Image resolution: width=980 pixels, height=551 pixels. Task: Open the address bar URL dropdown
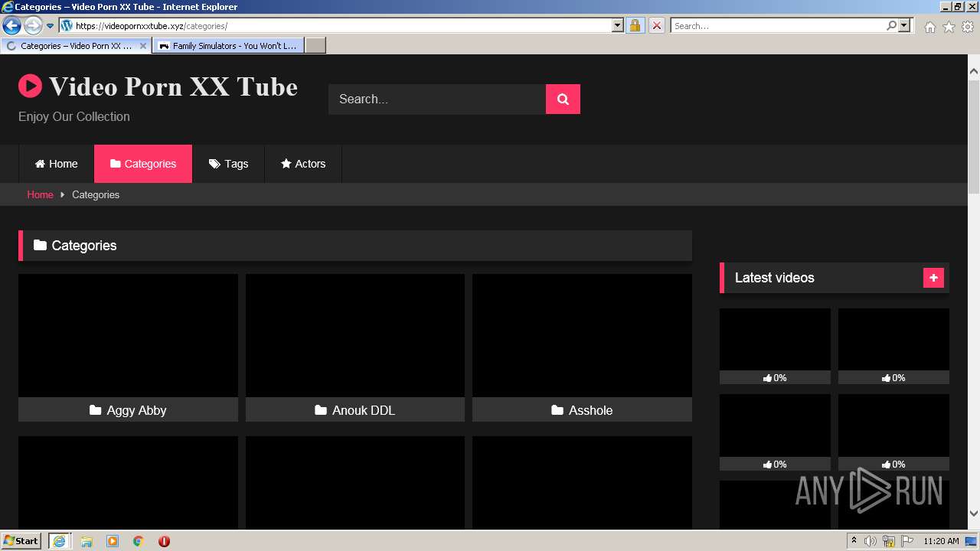point(618,25)
